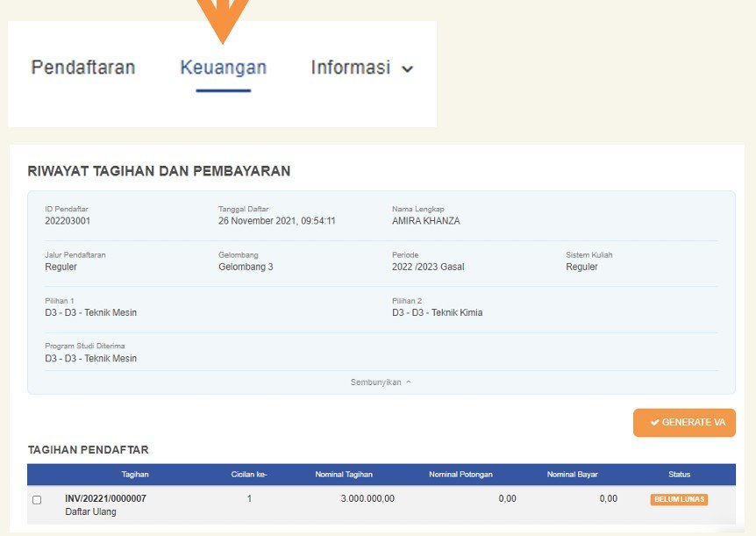Click the chevron arrow beside Informasi
This screenshot has width=756, height=536.
coord(407,69)
